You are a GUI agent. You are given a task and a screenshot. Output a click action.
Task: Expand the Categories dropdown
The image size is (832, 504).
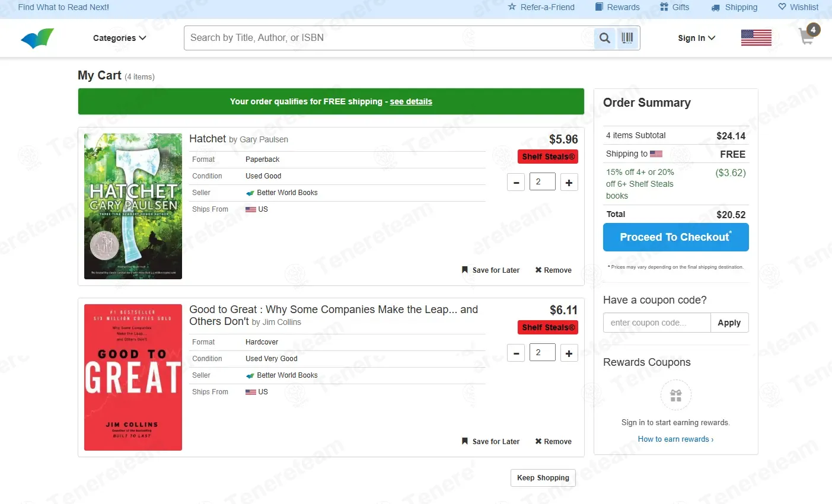point(119,38)
